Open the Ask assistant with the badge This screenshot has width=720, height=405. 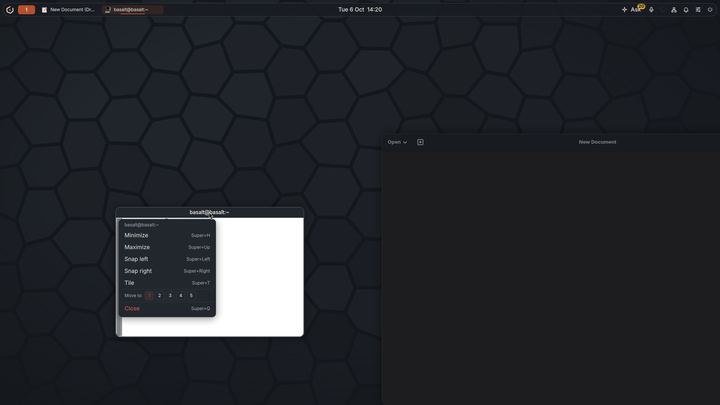click(x=637, y=9)
